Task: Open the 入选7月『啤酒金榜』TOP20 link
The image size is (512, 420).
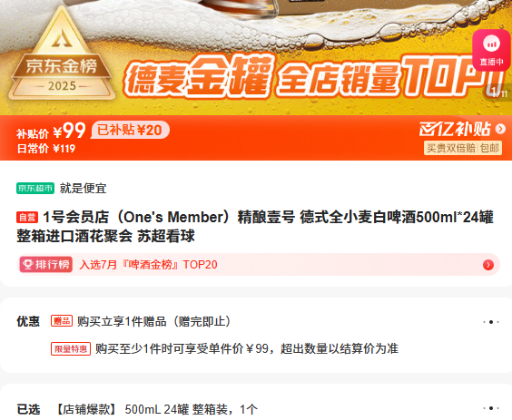Action: [x=148, y=265]
